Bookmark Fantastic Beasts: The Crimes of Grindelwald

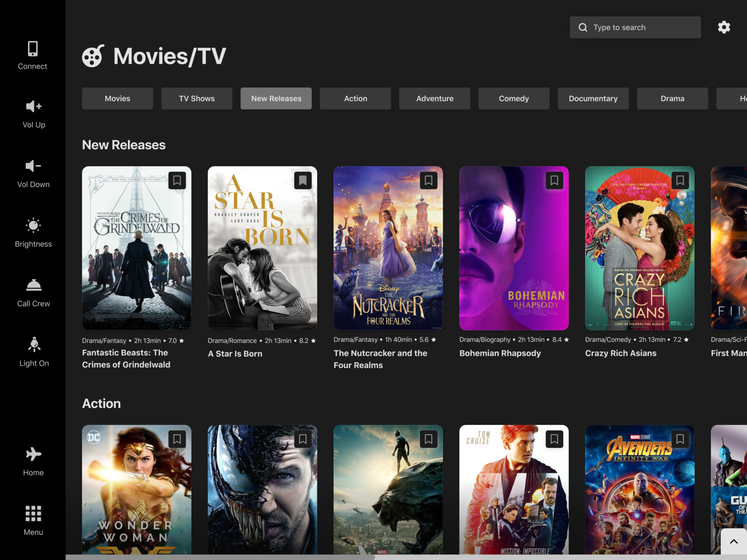click(x=177, y=180)
